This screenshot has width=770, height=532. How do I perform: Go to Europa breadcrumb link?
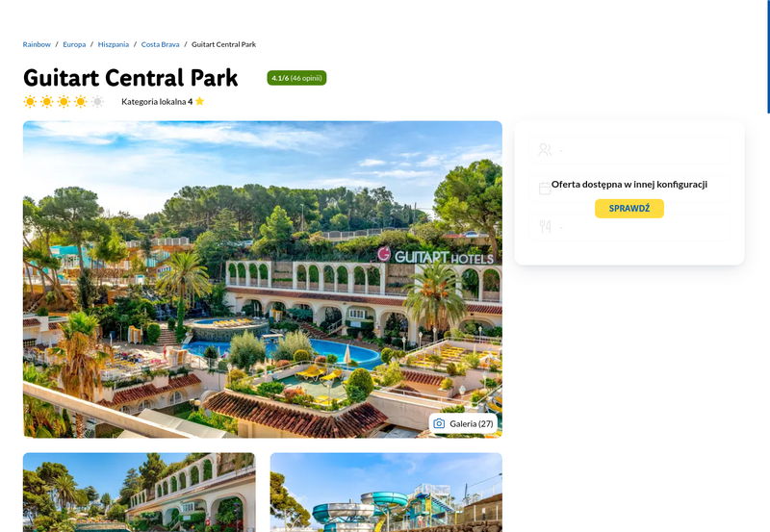pyautogui.click(x=74, y=44)
